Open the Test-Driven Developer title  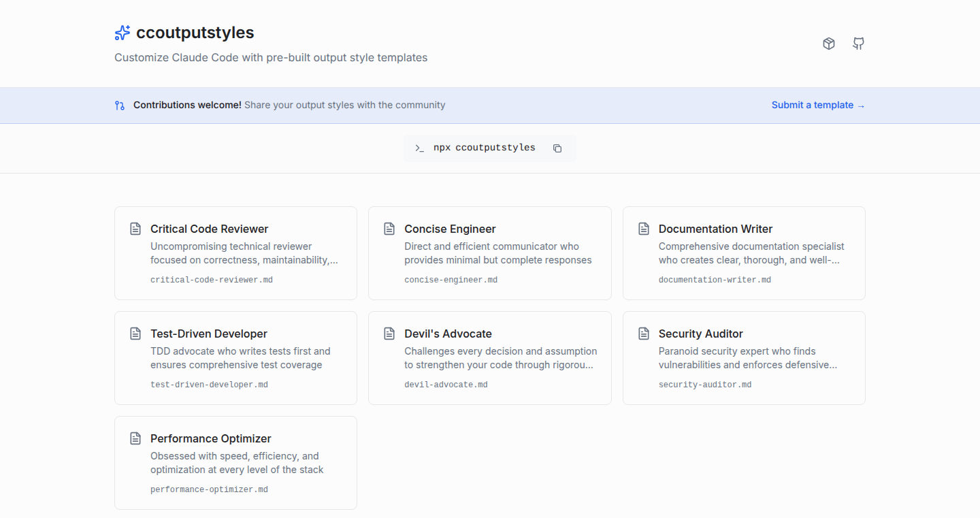(x=209, y=334)
